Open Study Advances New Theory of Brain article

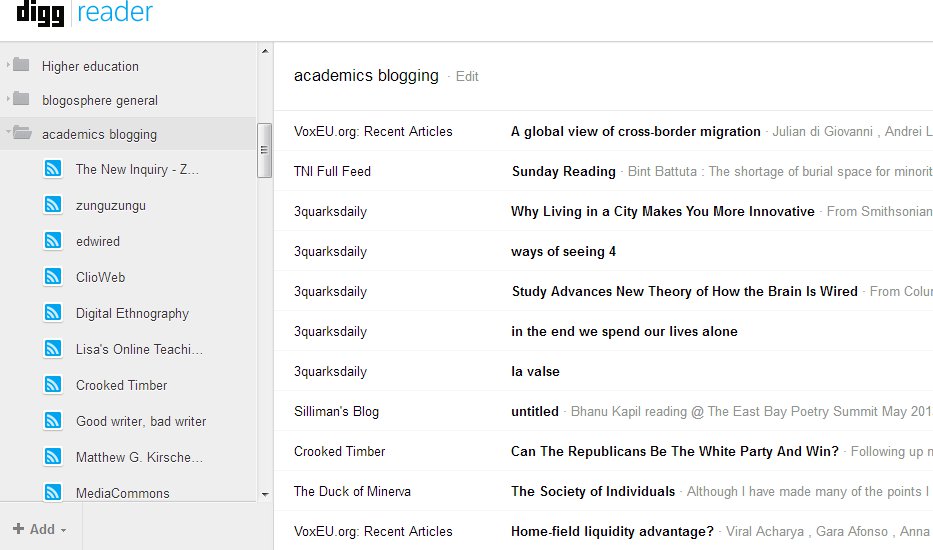684,291
